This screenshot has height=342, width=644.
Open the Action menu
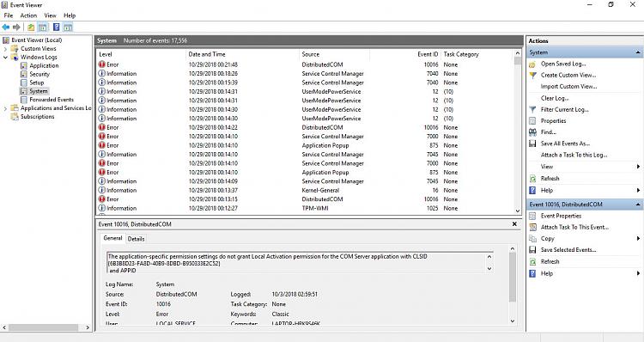28,15
